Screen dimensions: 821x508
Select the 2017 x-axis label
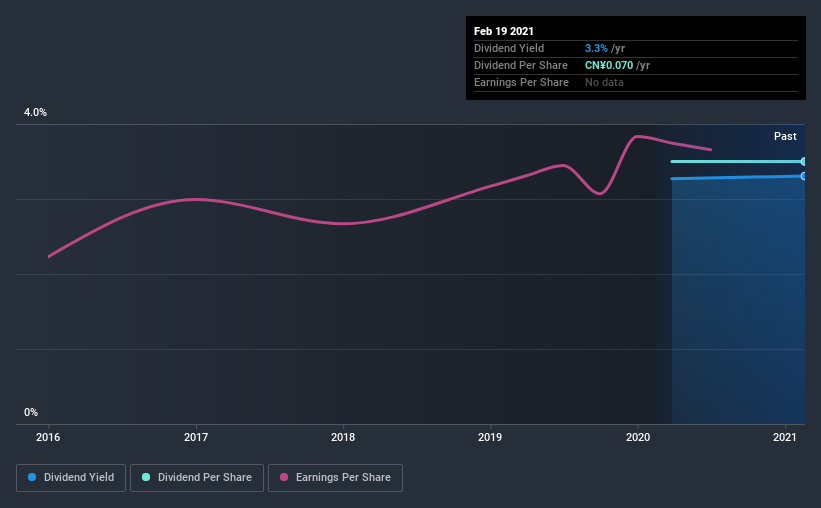[x=196, y=437]
